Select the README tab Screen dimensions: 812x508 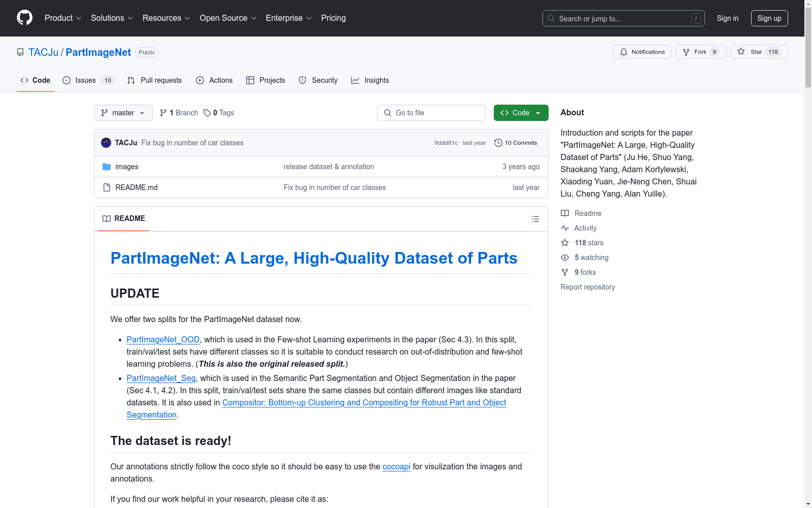(x=124, y=218)
